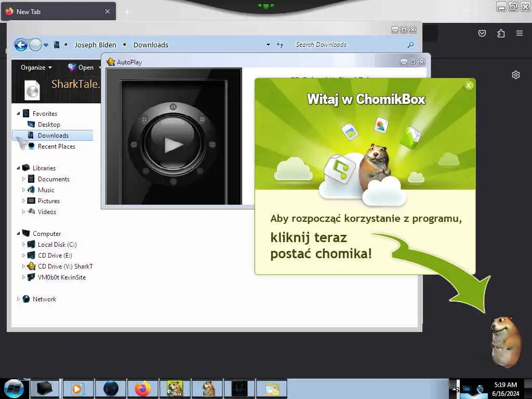Open the Videos library

pos(47,212)
